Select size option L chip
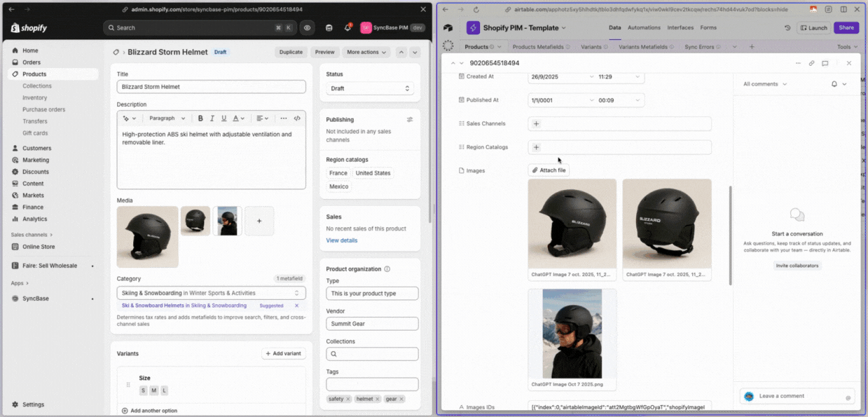 coord(165,390)
